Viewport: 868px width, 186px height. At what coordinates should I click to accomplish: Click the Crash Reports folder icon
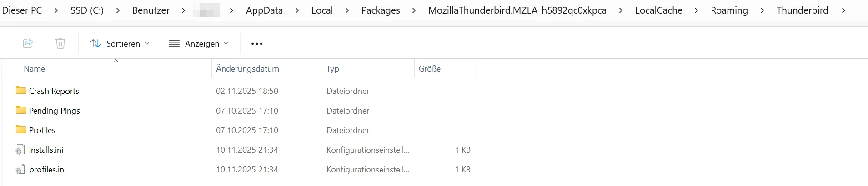point(20,90)
